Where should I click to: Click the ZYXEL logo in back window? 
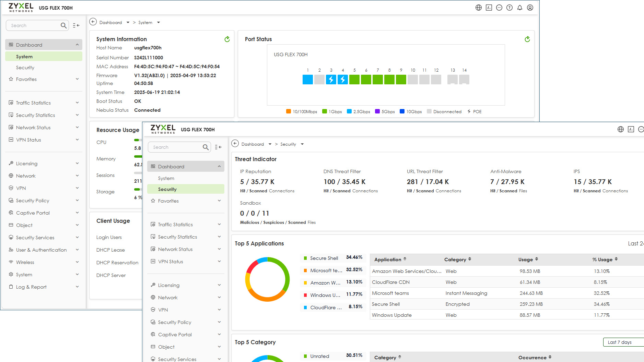pos(21,7)
